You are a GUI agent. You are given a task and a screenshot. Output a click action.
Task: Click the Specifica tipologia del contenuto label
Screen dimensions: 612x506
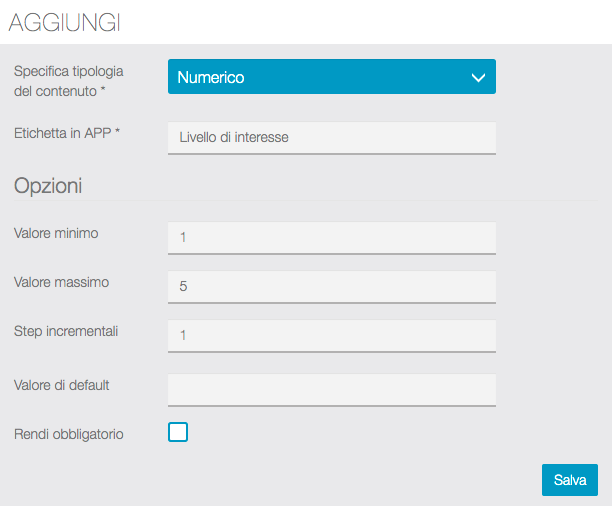tap(67, 78)
